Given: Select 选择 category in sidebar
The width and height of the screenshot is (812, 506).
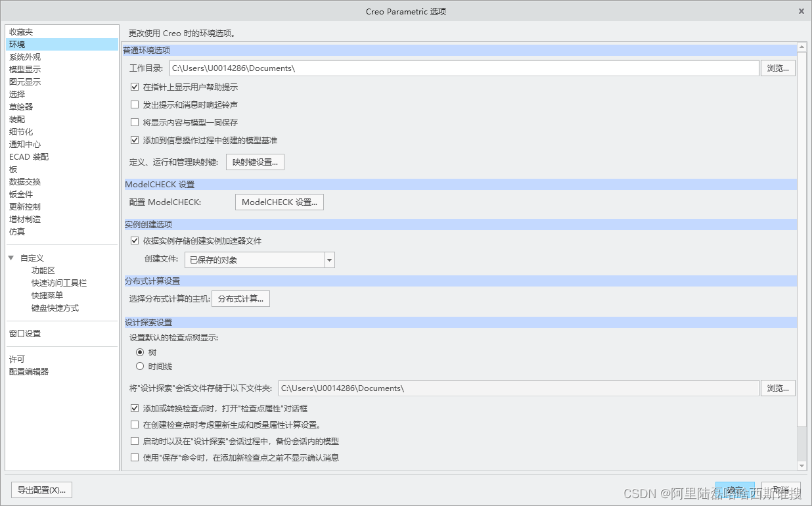Looking at the screenshot, I should [17, 95].
